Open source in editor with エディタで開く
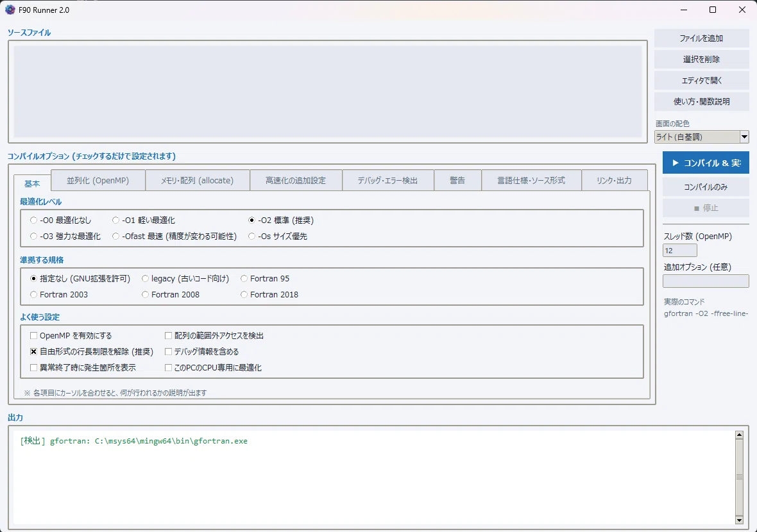The height and width of the screenshot is (532, 757). coord(701,81)
